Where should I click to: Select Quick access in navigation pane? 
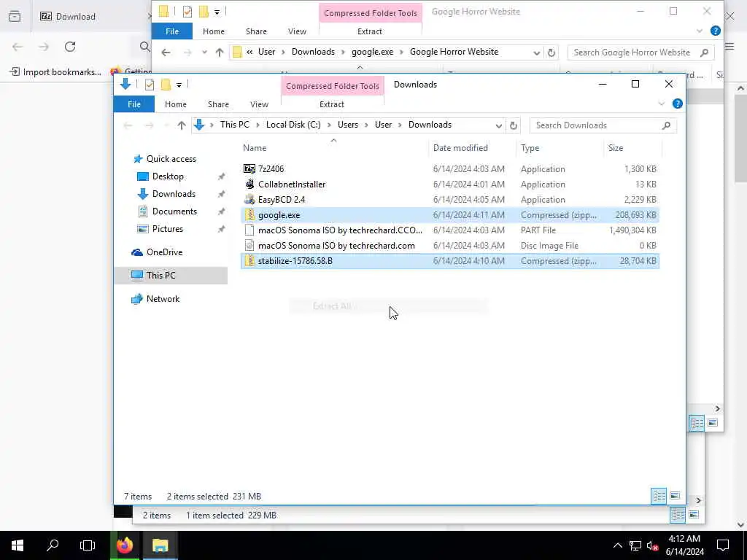[x=171, y=158]
